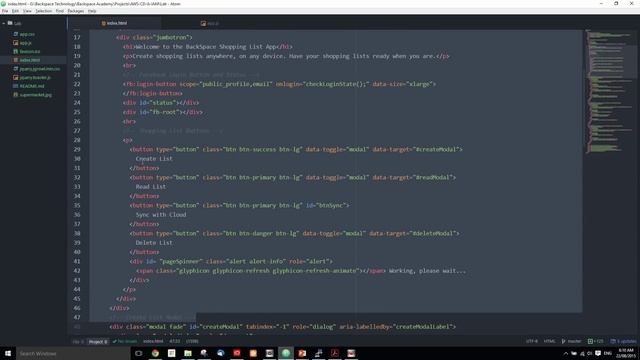Open the Windows Start menu
Screen dimensions: 640x360
point(8,353)
